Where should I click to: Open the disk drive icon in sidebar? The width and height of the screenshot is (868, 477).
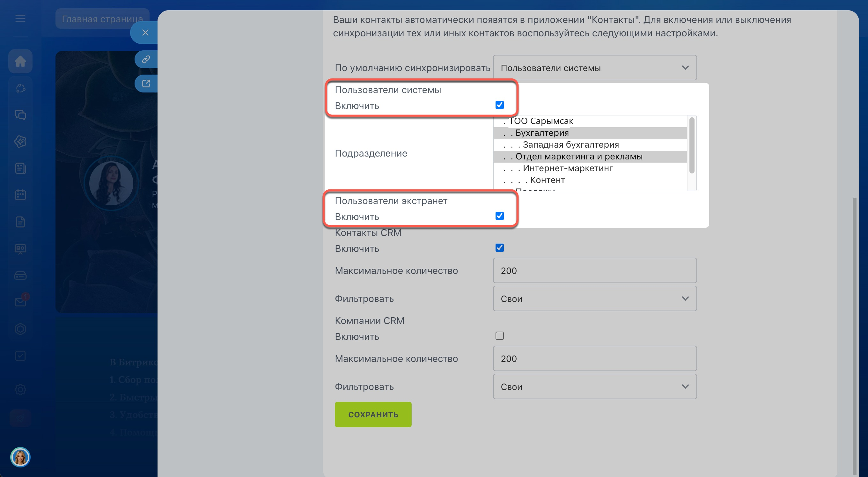coord(20,276)
